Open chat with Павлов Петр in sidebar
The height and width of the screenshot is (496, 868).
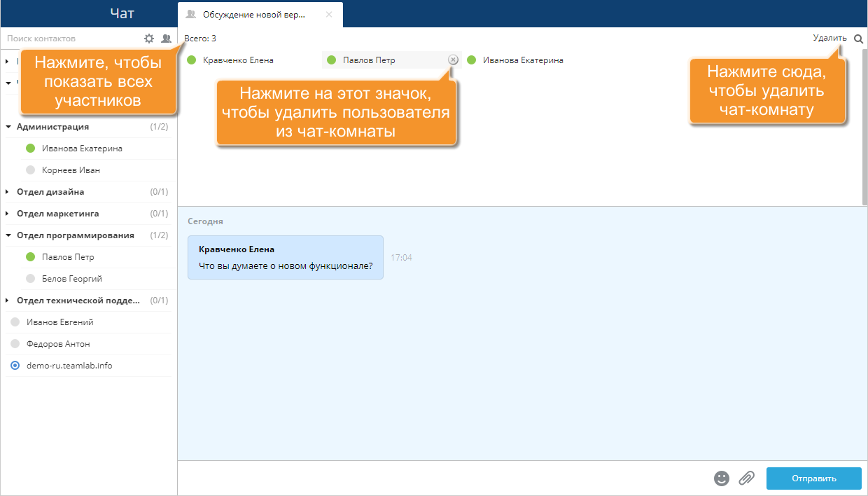[x=68, y=257]
